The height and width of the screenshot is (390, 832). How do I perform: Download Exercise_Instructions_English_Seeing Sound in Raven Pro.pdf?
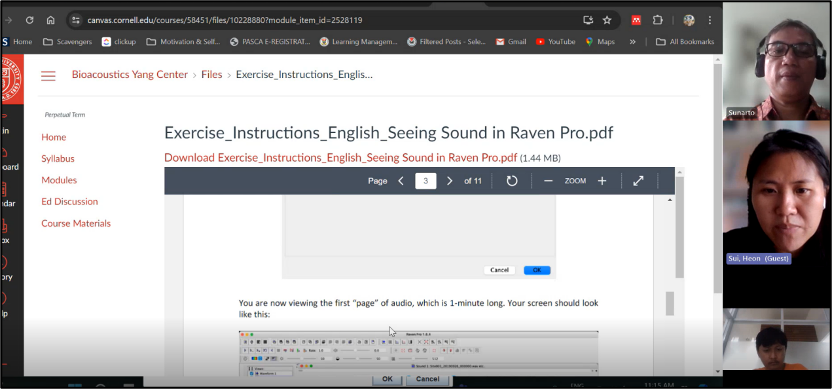pyautogui.click(x=340, y=158)
